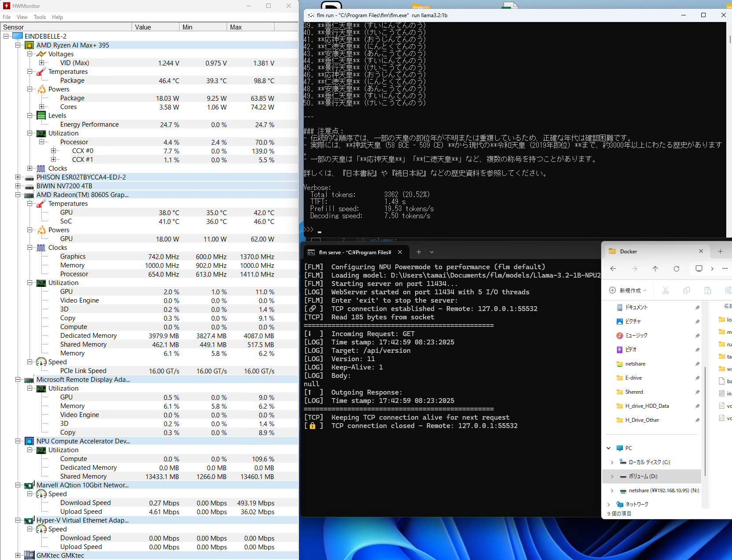
Task: Click the Hyper-V Virtual Ethernet adapter icon
Action: [x=29, y=520]
